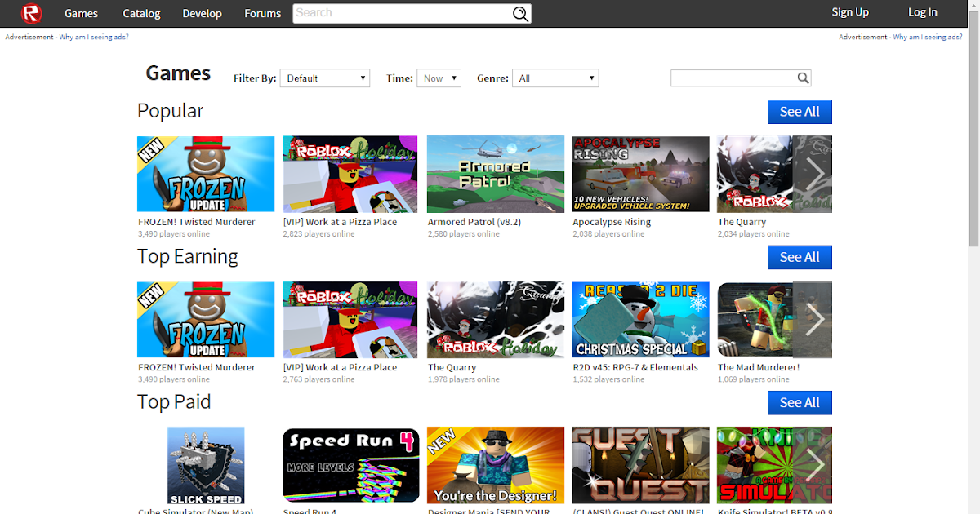Open the Armored Patrol thumbnail
Viewport: 980px width, 514px height.
496,174
